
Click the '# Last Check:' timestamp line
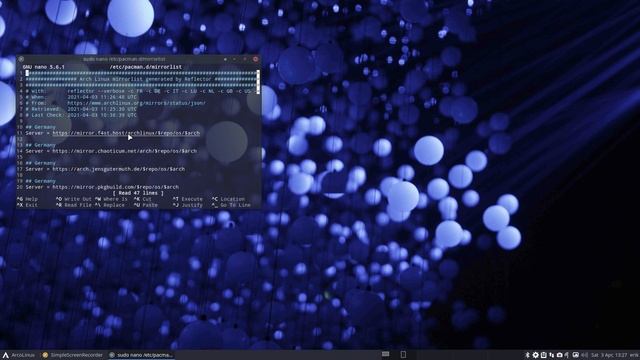tap(81, 115)
